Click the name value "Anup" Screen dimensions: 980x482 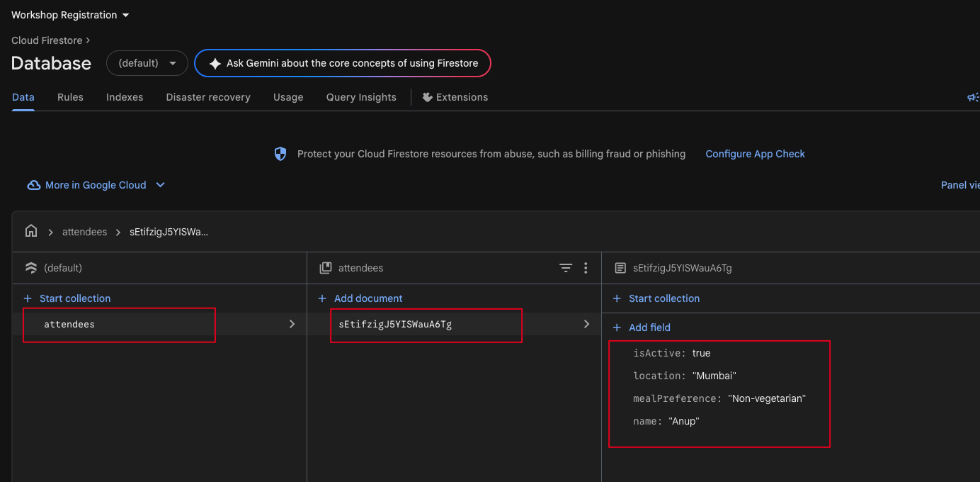point(684,421)
